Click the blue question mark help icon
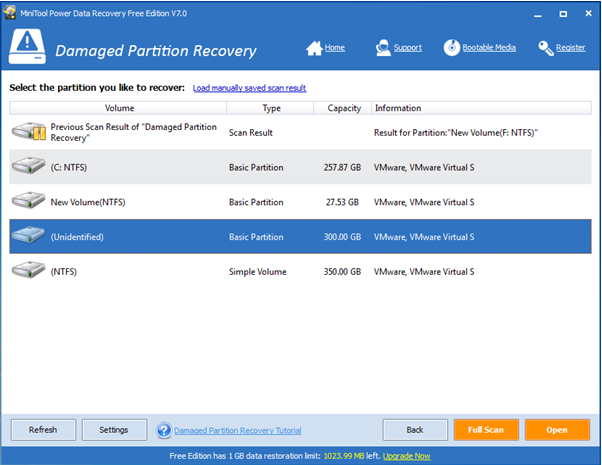Image resolution: width=602 pixels, height=465 pixels. click(164, 430)
